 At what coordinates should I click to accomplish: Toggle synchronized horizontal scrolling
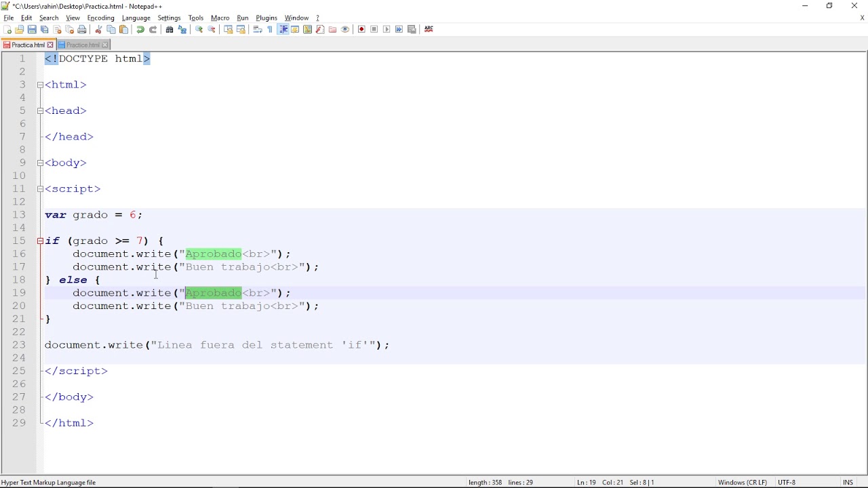(x=241, y=29)
